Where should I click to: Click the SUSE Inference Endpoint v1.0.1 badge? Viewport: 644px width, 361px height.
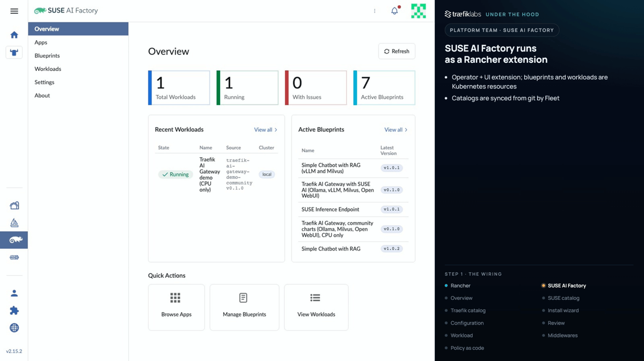click(392, 210)
